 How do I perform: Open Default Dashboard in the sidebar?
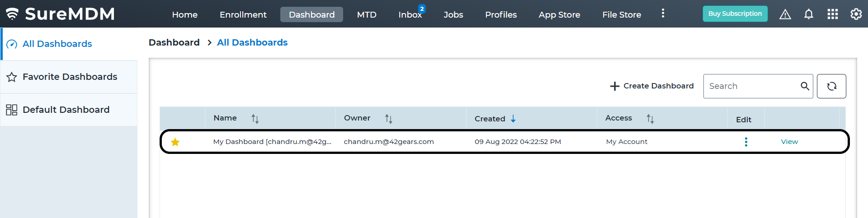[69, 110]
